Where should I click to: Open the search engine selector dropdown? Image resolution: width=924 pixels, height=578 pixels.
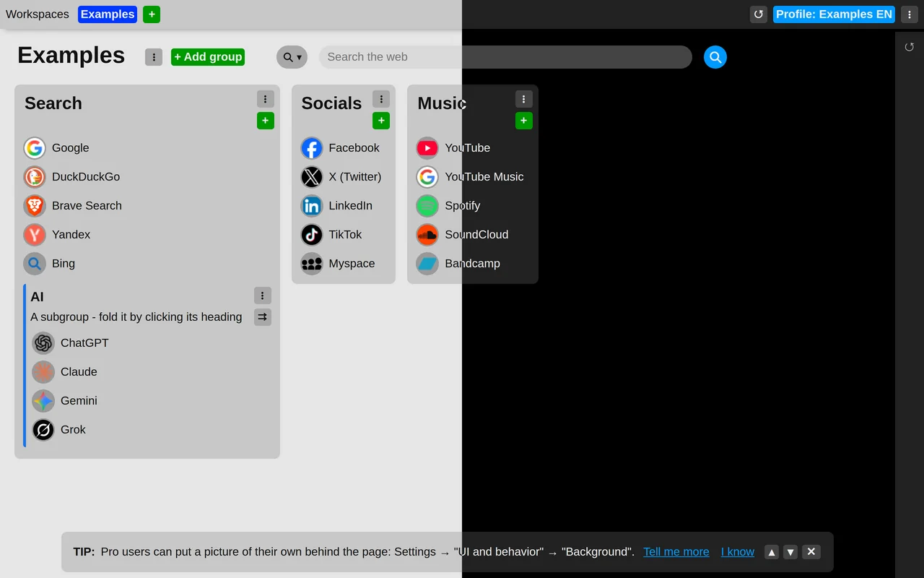(x=292, y=57)
